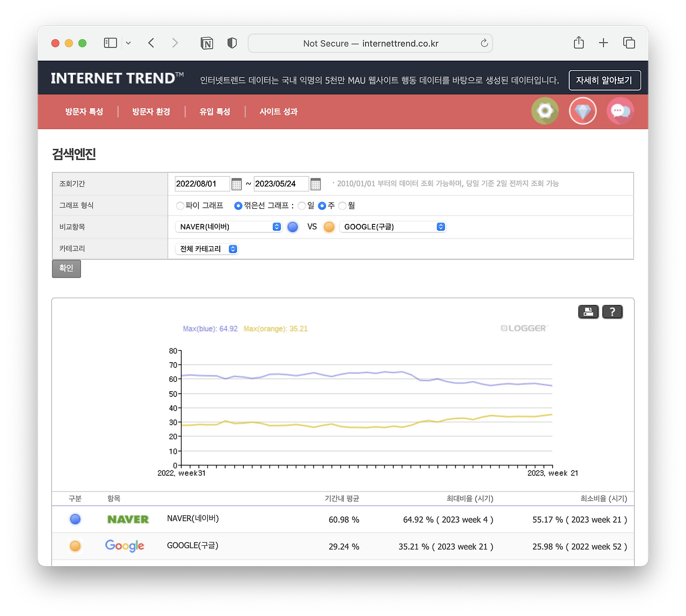
Task: Open the NAVER(네이버) comparison dropdown
Action: [228, 227]
